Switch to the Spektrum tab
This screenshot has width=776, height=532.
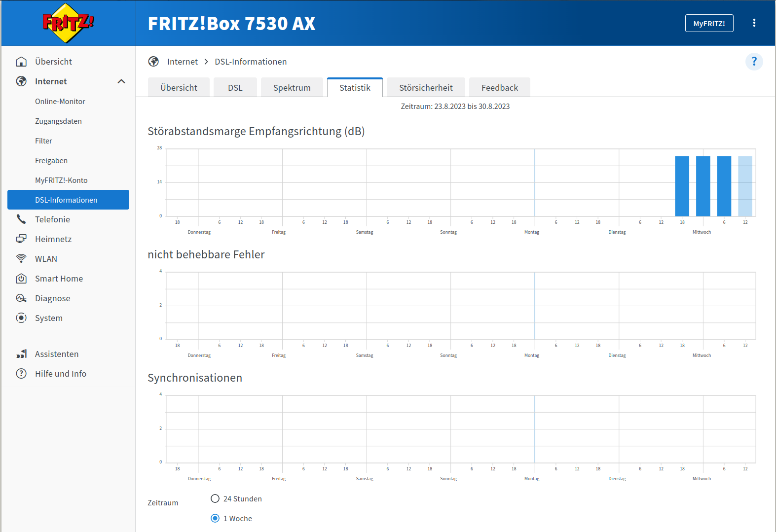[292, 87]
